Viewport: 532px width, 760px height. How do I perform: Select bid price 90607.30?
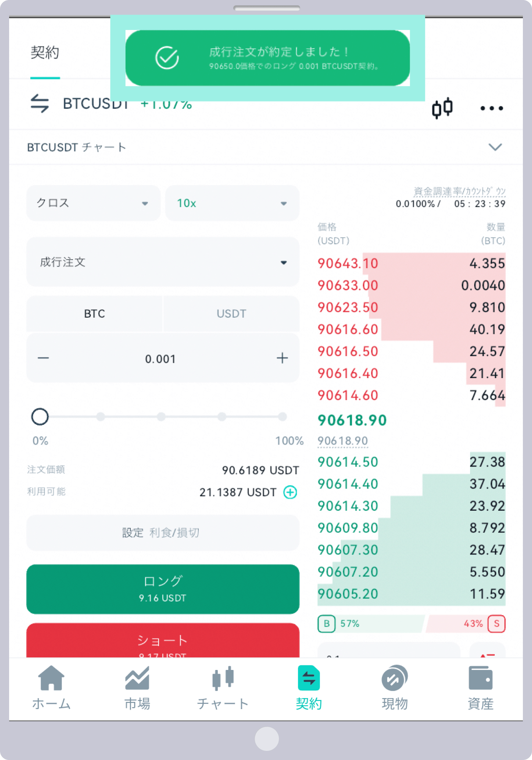[x=348, y=550]
